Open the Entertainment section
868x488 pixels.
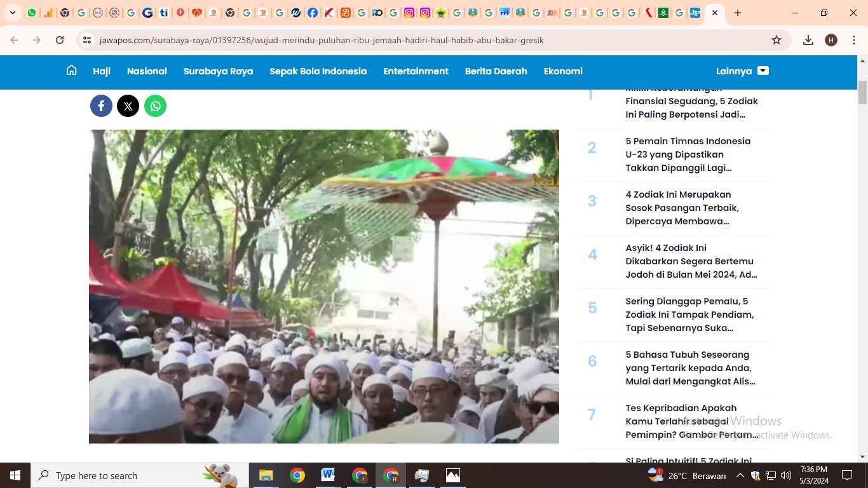point(416,71)
